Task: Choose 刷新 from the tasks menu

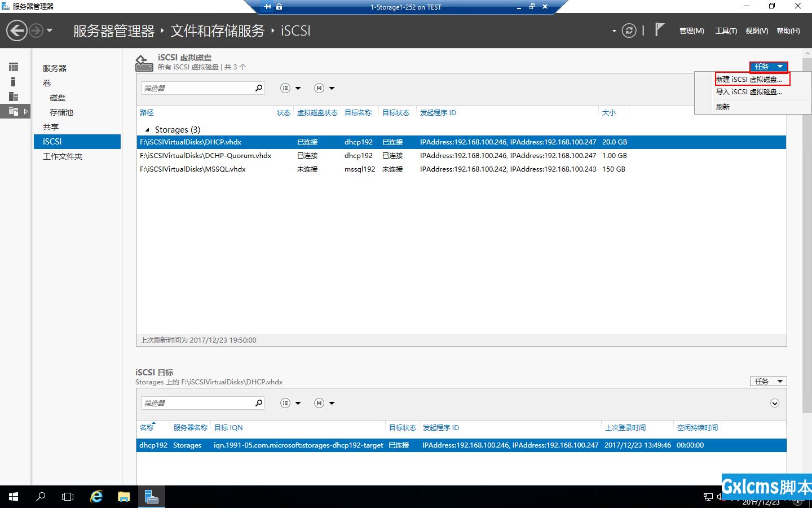Action: point(723,107)
